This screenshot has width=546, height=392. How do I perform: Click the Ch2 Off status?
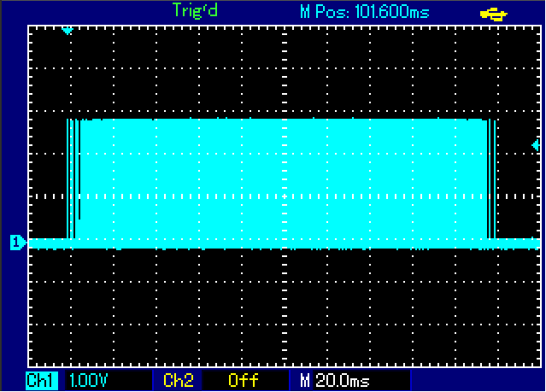244,381
